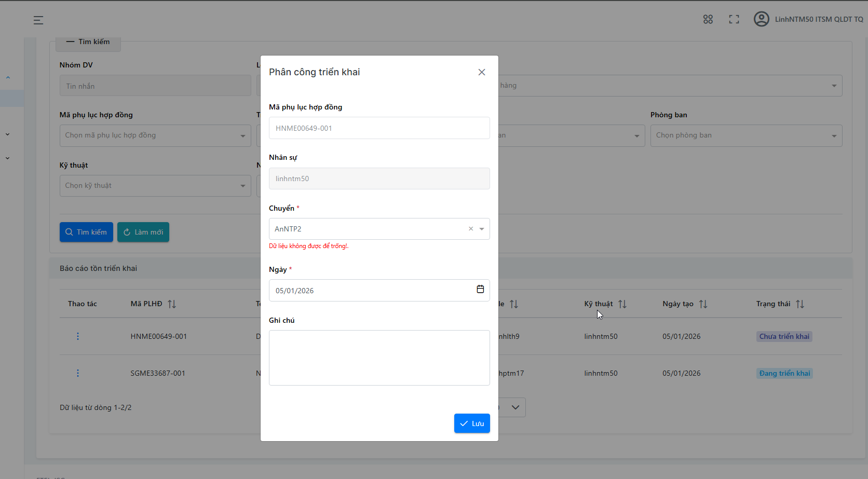Image resolution: width=868 pixels, height=479 pixels.
Task: Click inside the Ghi chú text area
Action: [x=379, y=358]
